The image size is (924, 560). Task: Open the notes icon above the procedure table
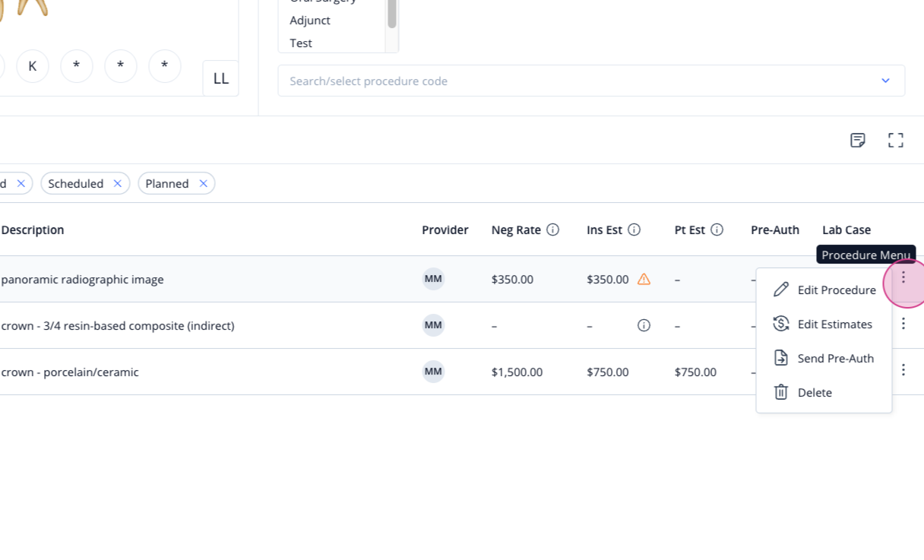(858, 140)
